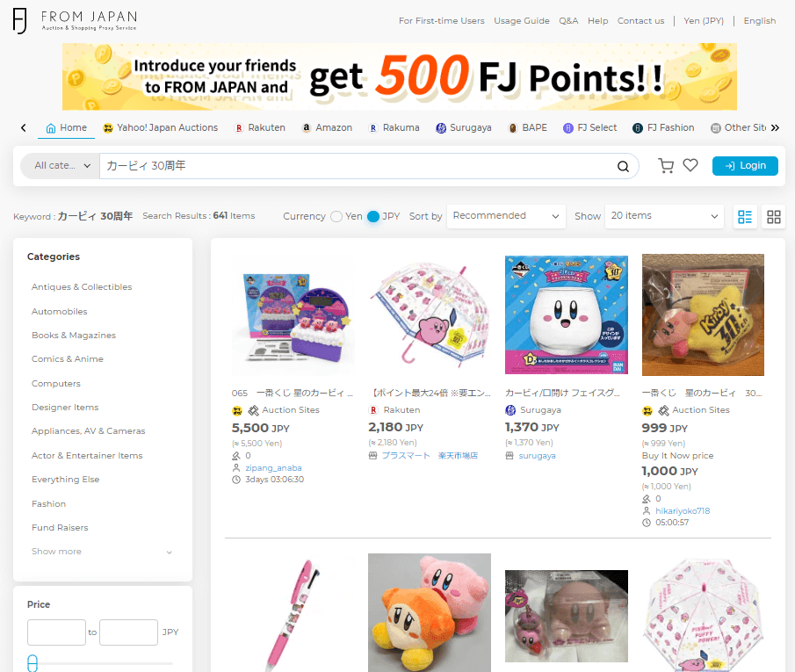Open the Surugaya tab
This screenshot has height=672, width=795.
(x=464, y=127)
